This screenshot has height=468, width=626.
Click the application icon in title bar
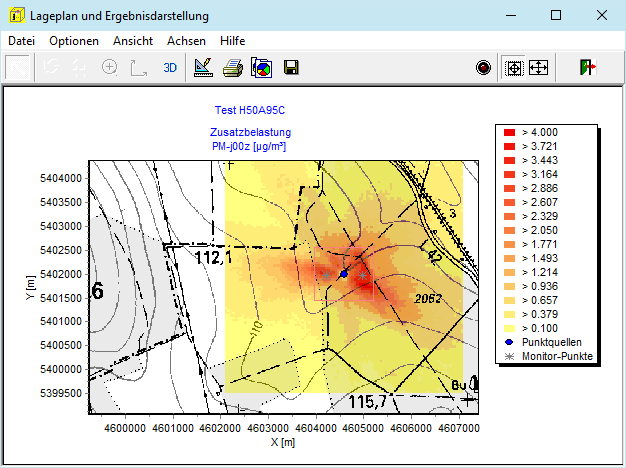point(16,16)
